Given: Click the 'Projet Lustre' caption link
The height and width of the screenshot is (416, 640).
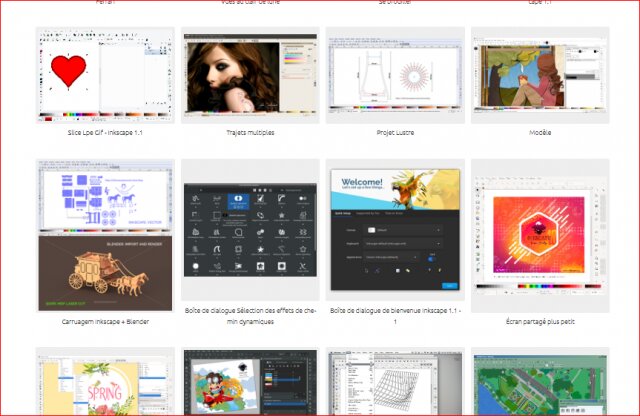Looking at the screenshot, I should (395, 133).
